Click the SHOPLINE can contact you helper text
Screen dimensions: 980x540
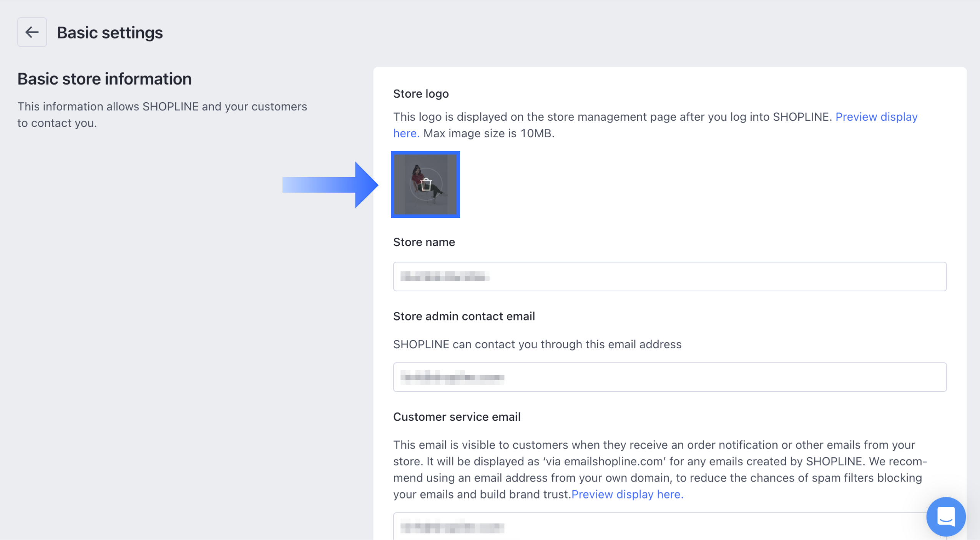coord(537,344)
